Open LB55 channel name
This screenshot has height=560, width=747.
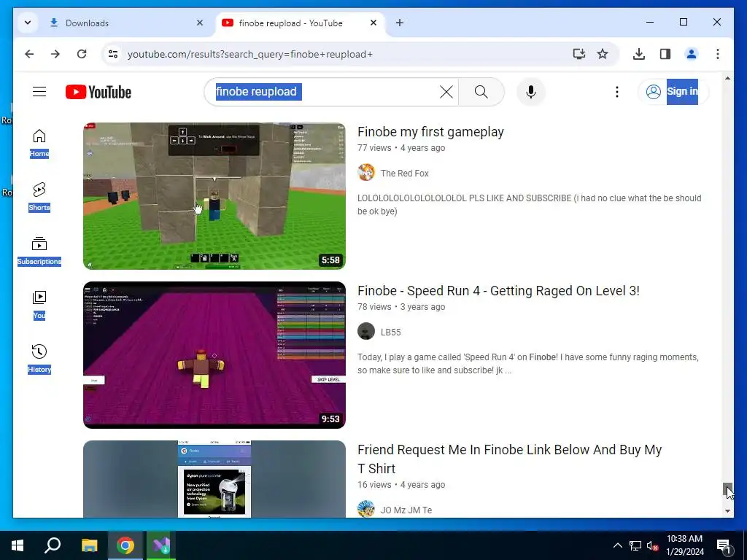tap(391, 332)
